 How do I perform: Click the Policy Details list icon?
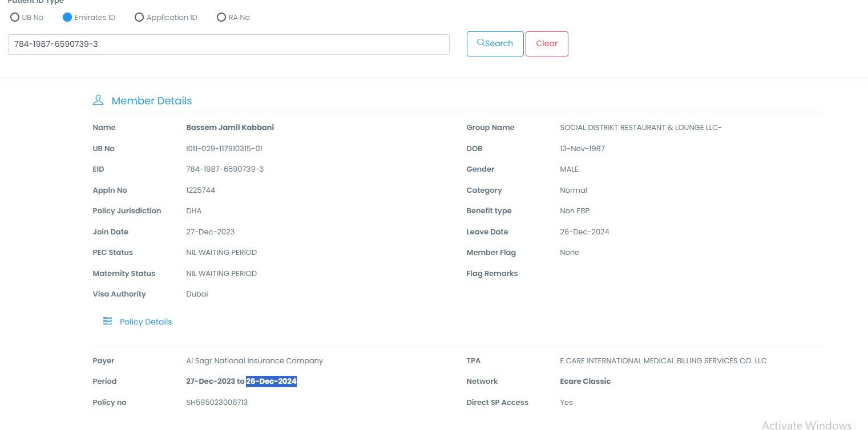(107, 321)
